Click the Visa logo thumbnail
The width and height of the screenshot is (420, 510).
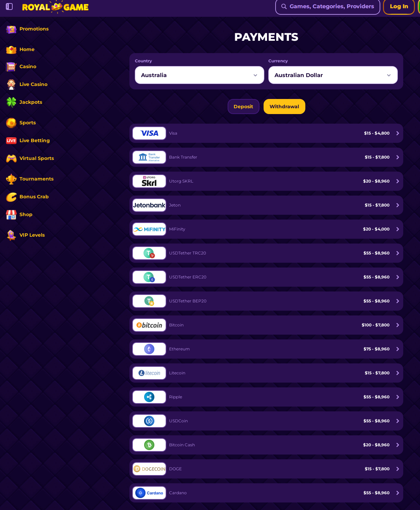[149, 133]
